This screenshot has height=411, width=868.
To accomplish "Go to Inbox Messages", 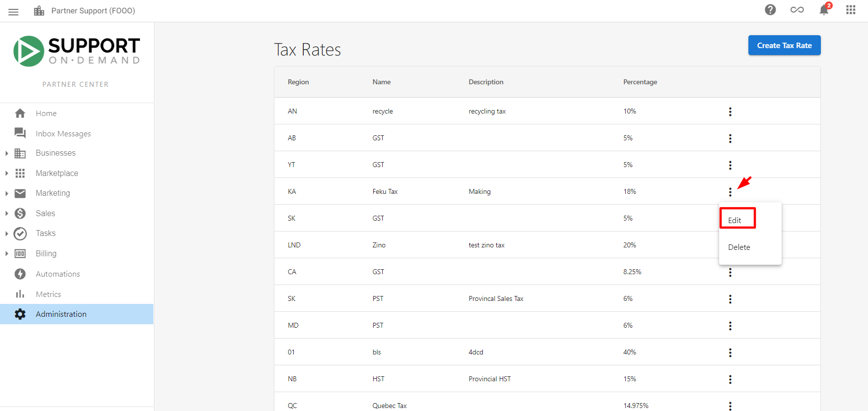I will pyautogui.click(x=63, y=134).
